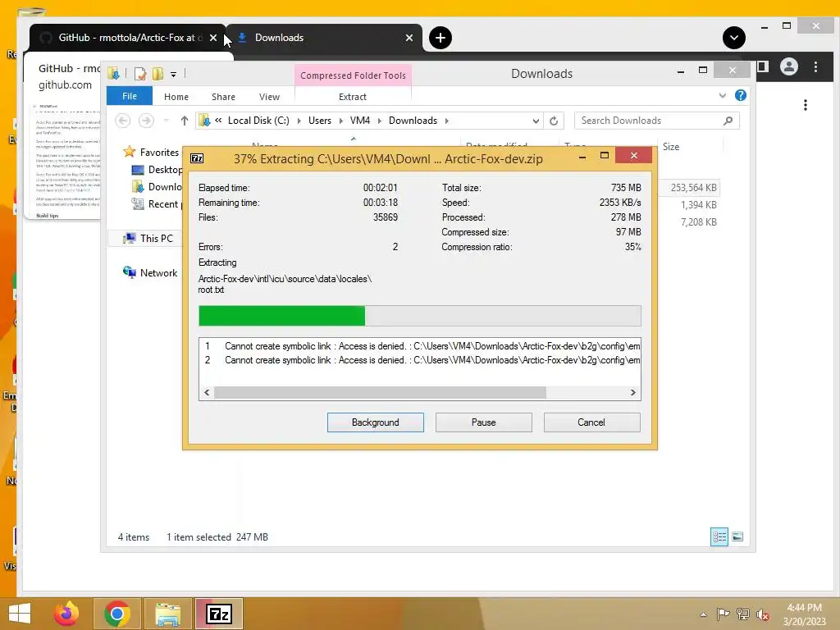Open the Extract ribbon tab
Screen dimensions: 840x630
[353, 97]
